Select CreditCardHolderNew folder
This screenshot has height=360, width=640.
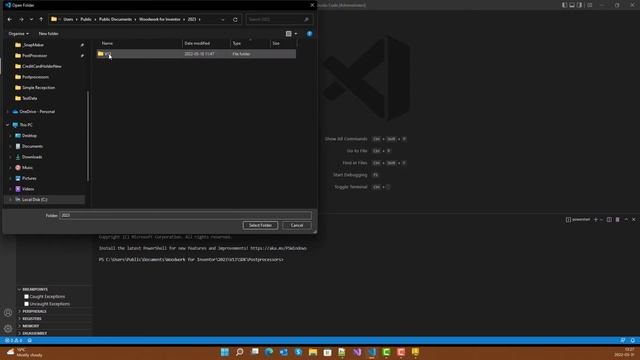coord(42,66)
